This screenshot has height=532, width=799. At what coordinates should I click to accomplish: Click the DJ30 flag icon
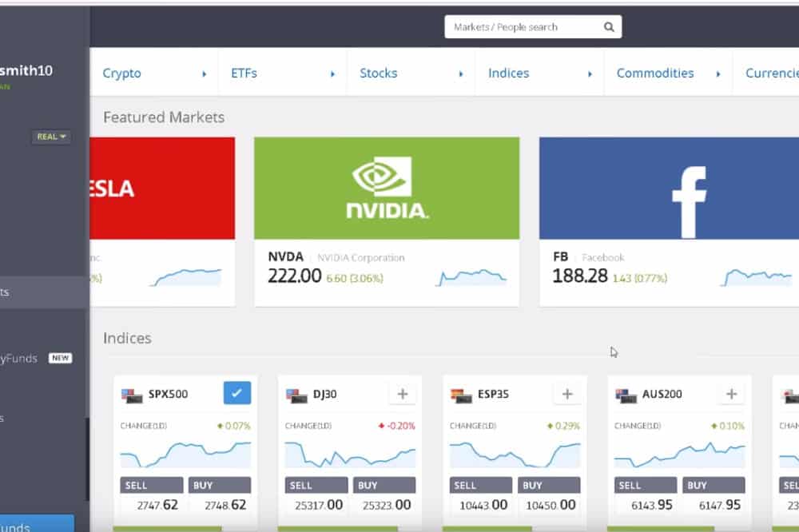(x=296, y=395)
